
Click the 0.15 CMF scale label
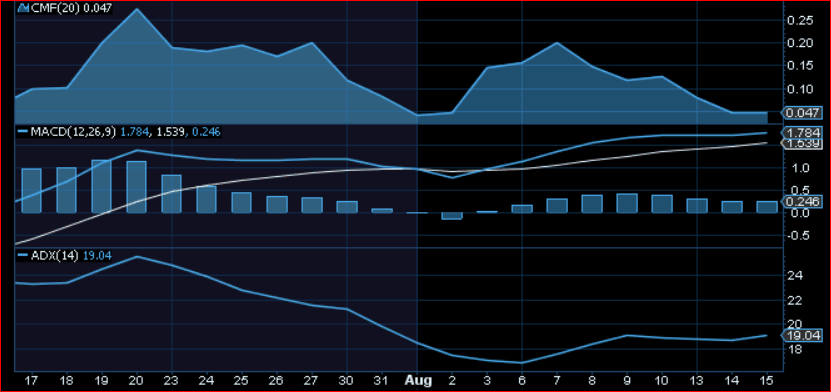click(800, 66)
